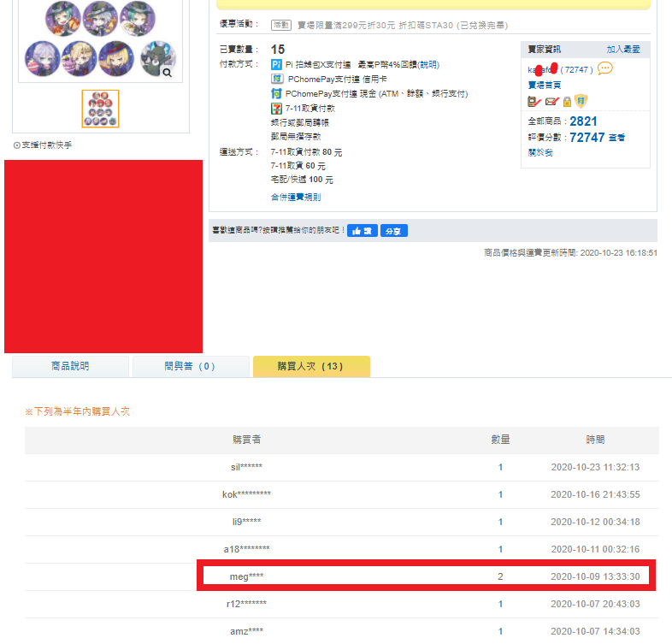Open seller username link with rating 72747
The image size is (672, 644).
[x=560, y=69]
